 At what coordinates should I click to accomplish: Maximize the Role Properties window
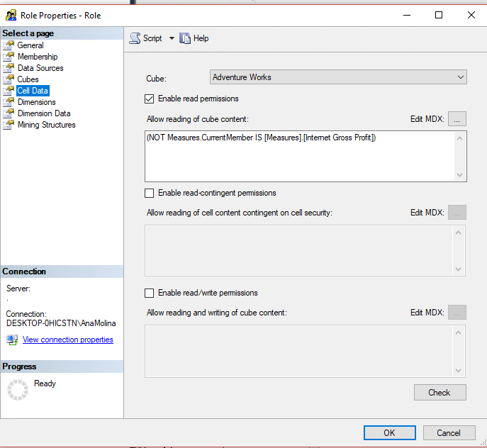439,15
